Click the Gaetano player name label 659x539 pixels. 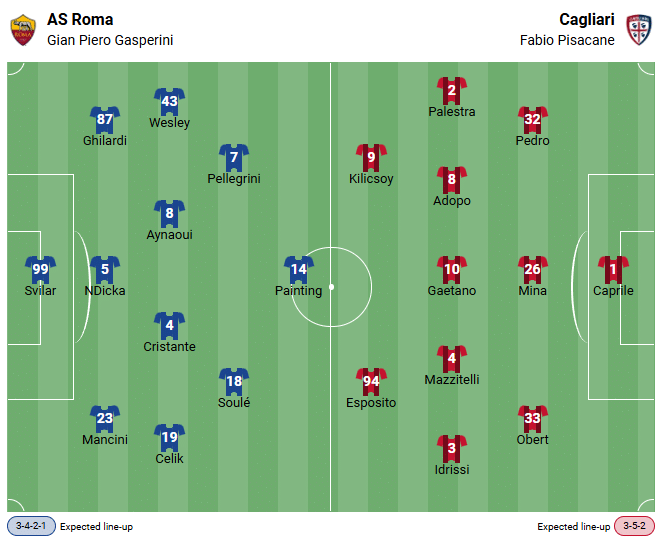[452, 291]
